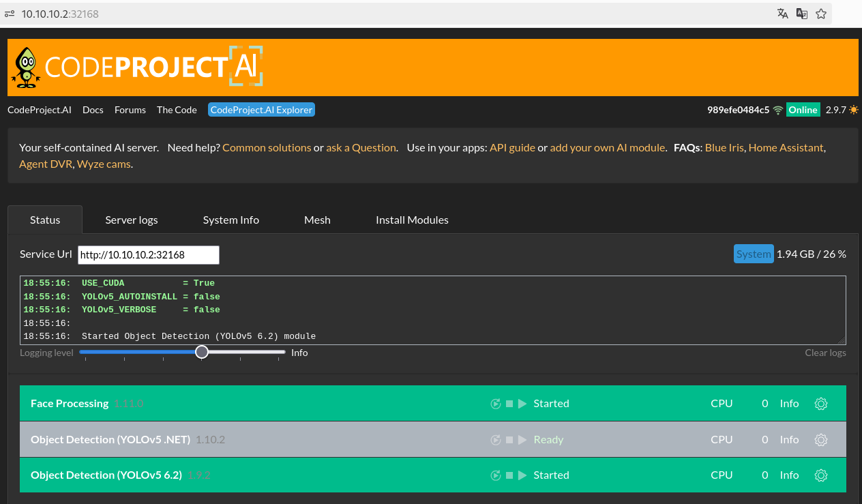Start Object Detection (YOLOv5 6.2) module
862x504 pixels.
pos(522,475)
